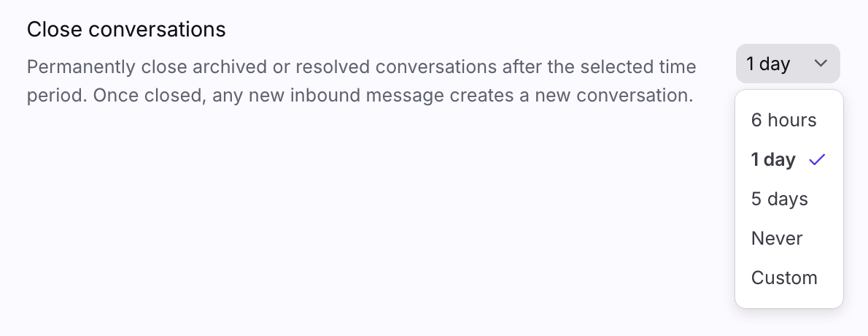
Task: Open the "Custom" time period option
Action: coord(784,278)
